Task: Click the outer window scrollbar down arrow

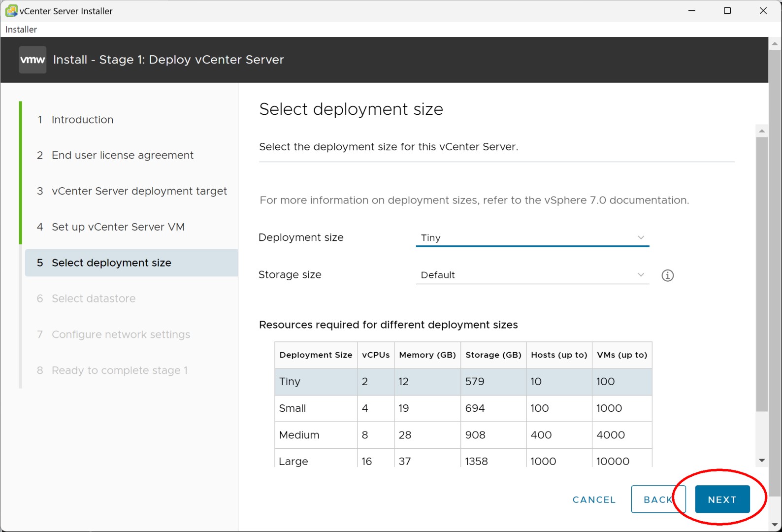Action: coord(775,525)
